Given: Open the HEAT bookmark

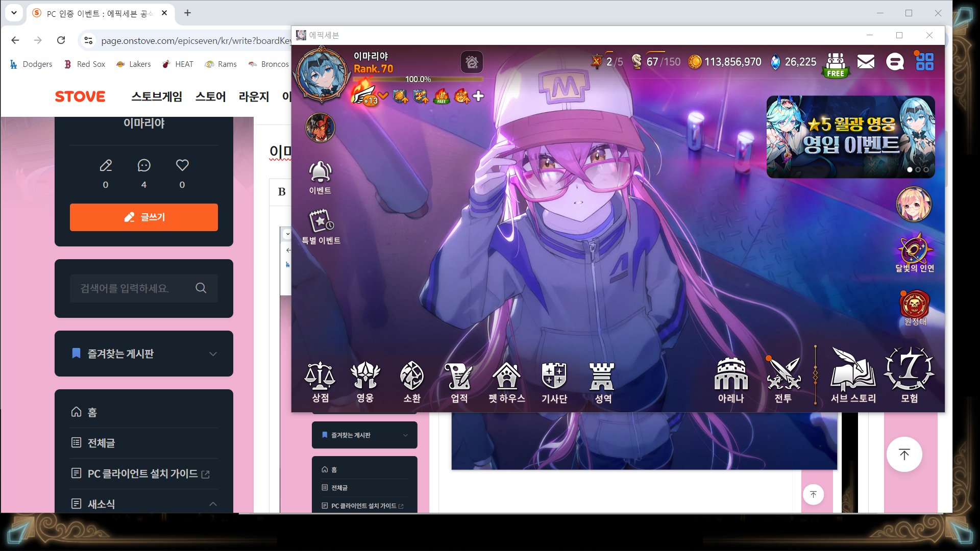Looking at the screenshot, I should 178,64.
